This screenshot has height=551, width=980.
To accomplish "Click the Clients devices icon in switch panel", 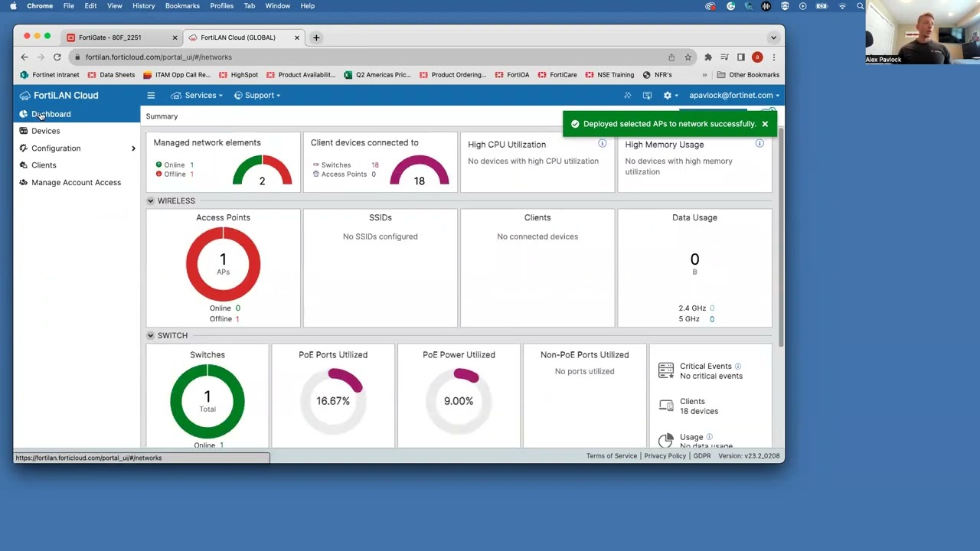I will [666, 406].
